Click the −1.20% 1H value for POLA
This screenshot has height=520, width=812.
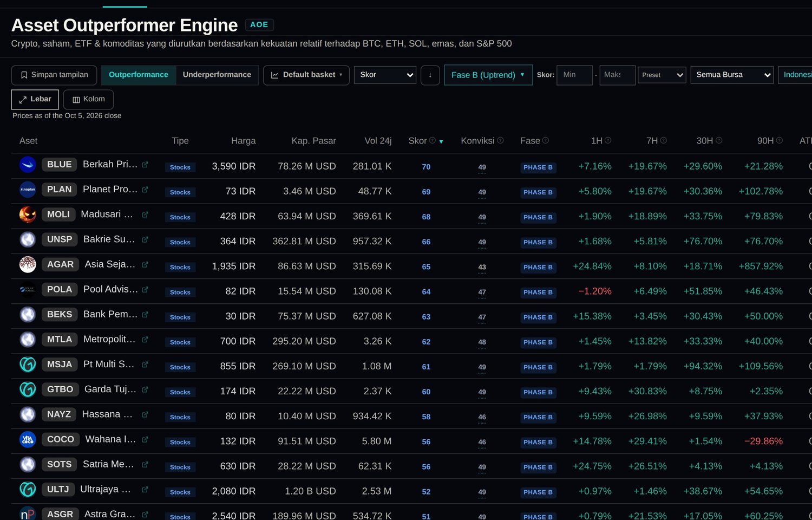coord(595,291)
